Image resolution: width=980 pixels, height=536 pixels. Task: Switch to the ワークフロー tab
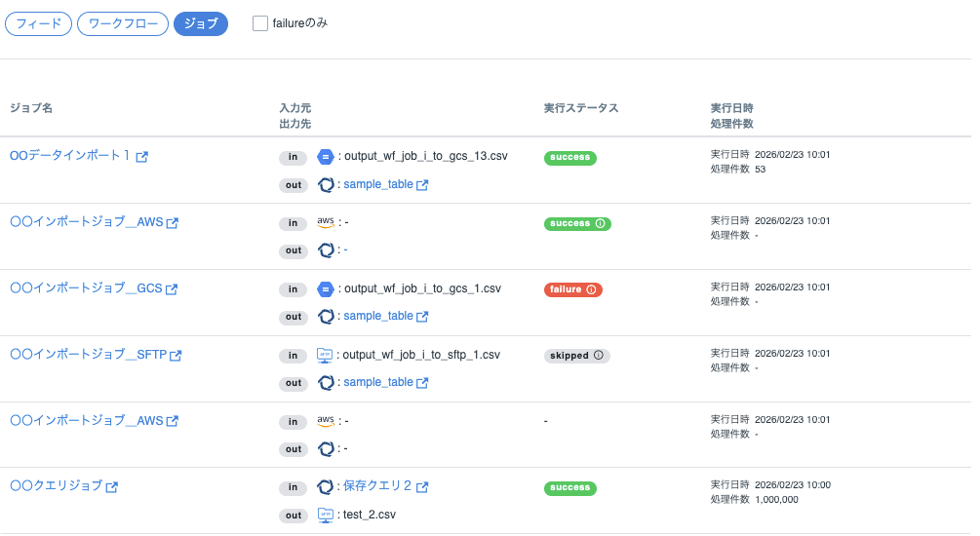click(123, 23)
